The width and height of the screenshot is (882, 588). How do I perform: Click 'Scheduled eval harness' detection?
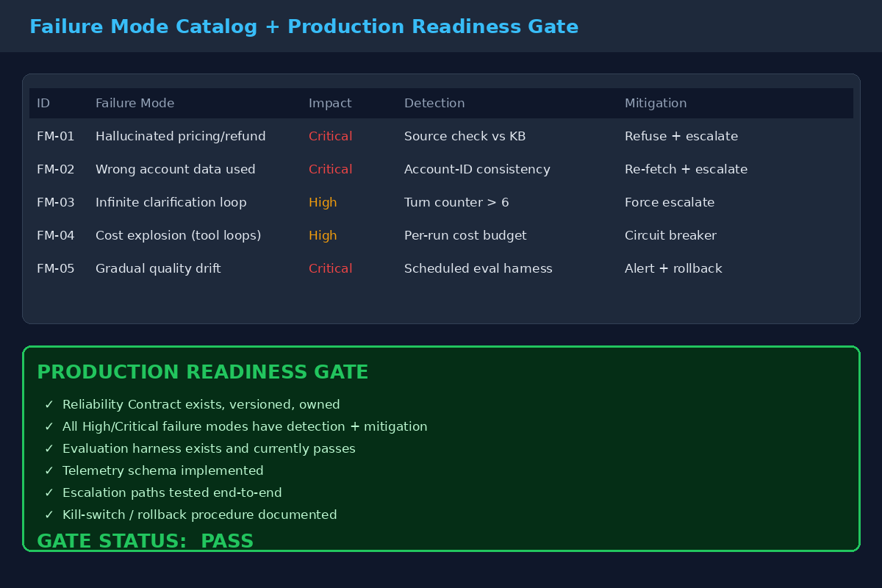(x=478, y=269)
